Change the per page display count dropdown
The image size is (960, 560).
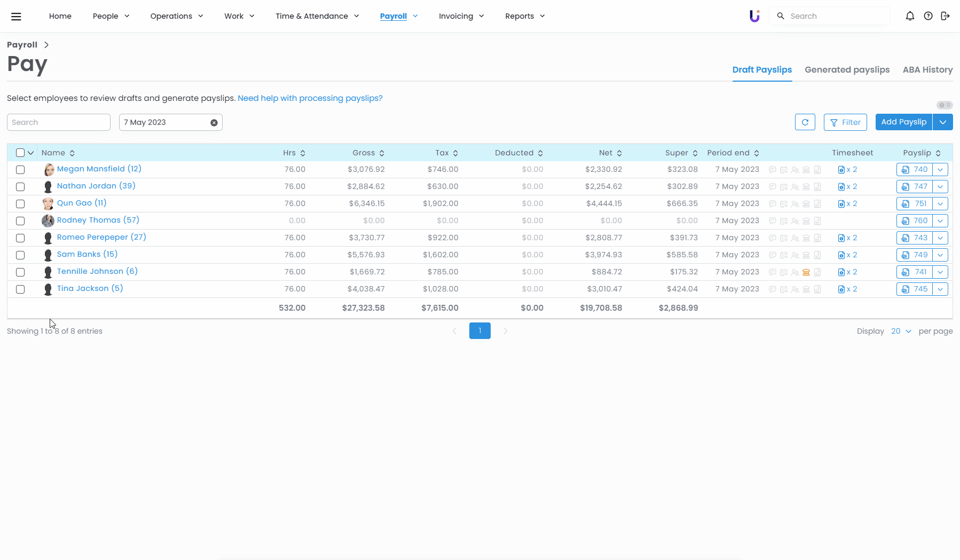901,331
